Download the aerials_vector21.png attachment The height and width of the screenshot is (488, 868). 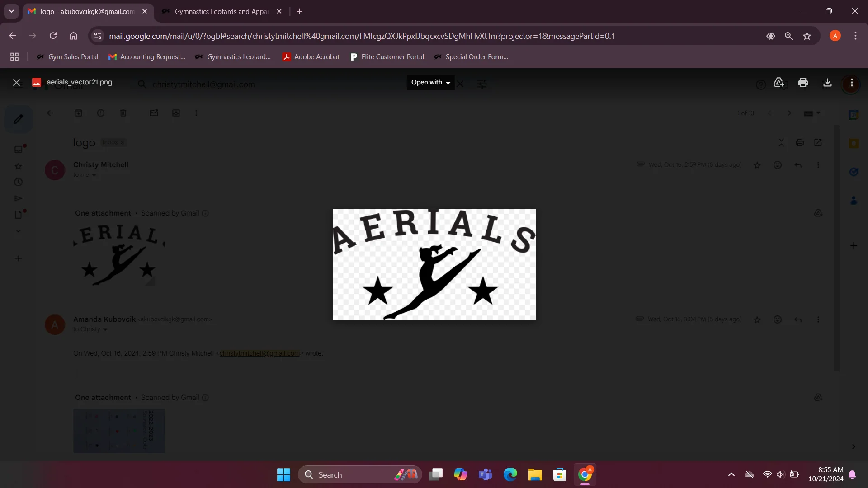pyautogui.click(x=827, y=83)
